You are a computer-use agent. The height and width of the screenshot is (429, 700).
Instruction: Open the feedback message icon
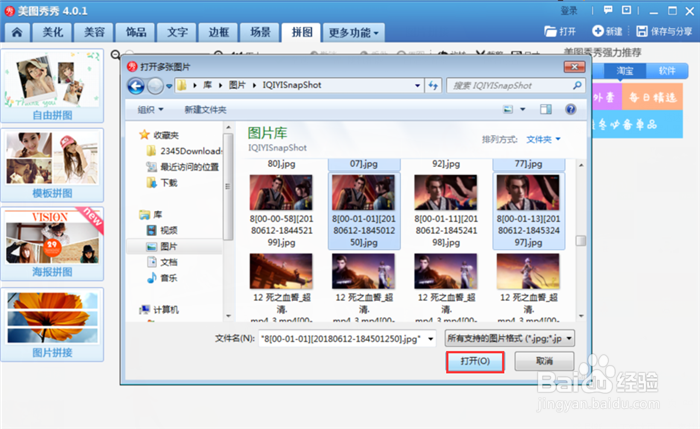(608, 10)
